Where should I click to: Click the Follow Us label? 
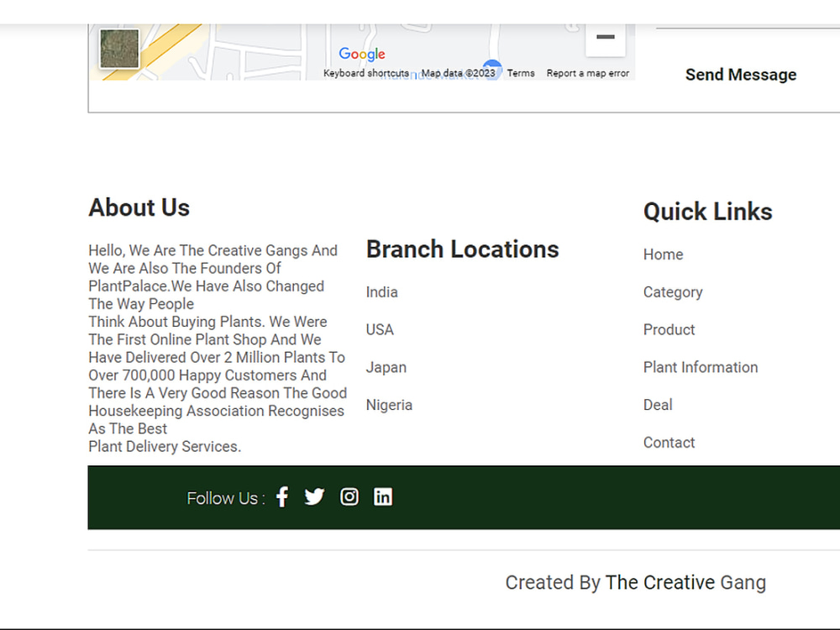(225, 498)
